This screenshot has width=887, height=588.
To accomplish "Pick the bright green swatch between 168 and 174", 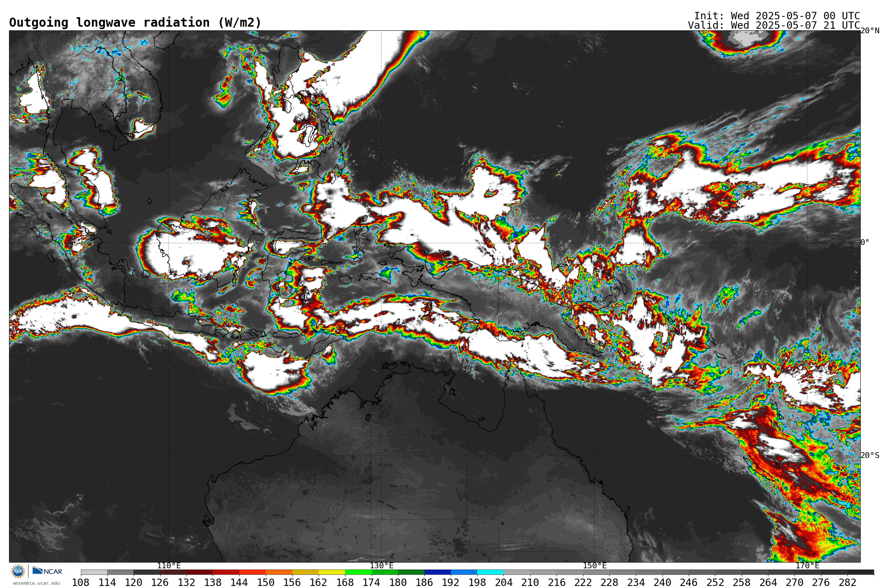I will [x=358, y=572].
